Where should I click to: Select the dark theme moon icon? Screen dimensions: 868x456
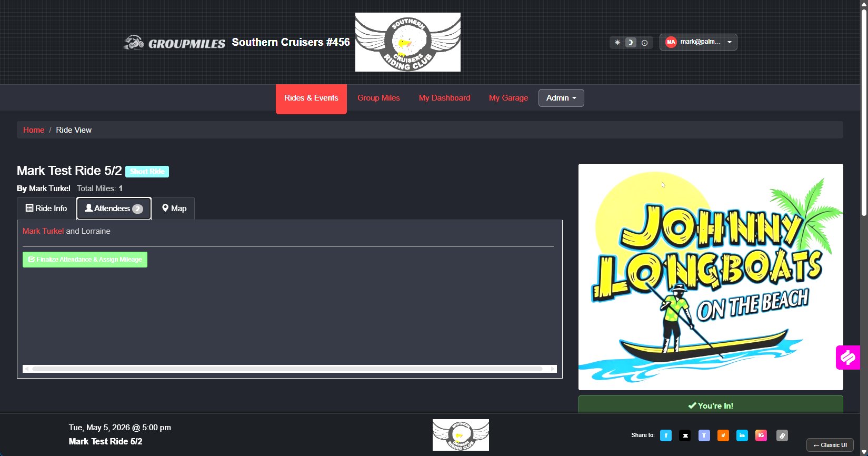click(631, 42)
